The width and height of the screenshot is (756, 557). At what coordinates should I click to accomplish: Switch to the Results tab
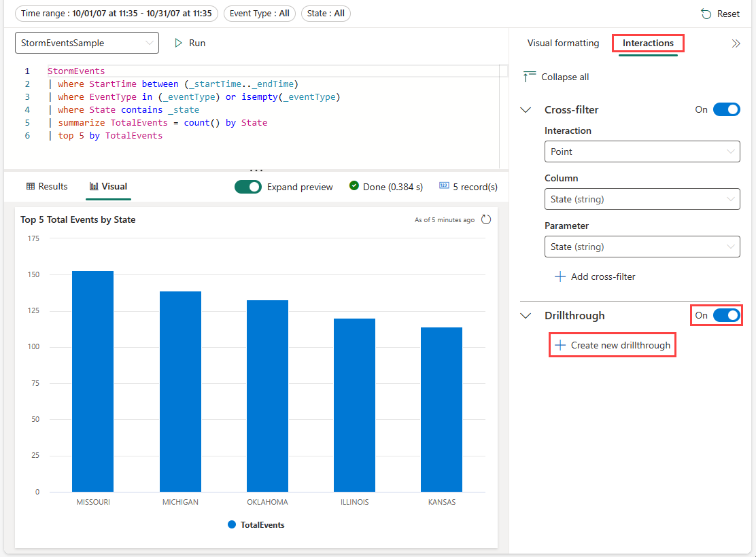coord(47,186)
